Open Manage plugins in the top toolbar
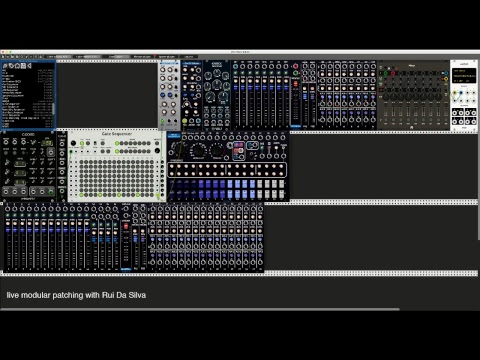This screenshot has height=360, width=480. (141, 57)
